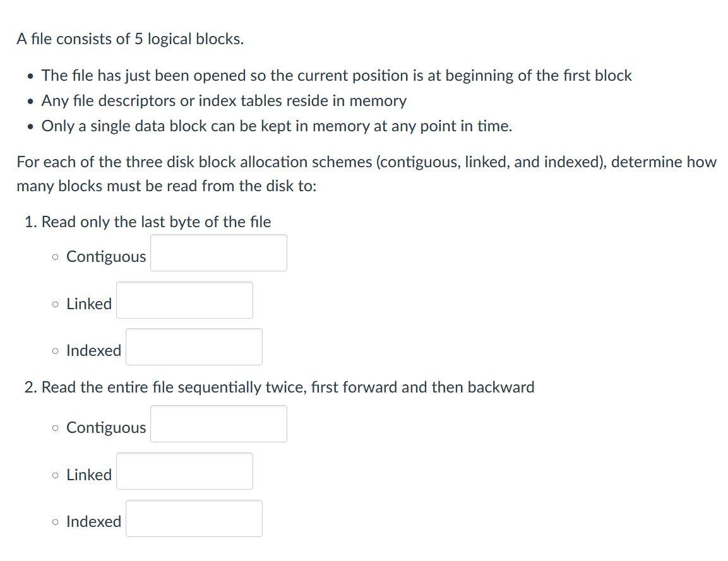
Task: Click the Indexed answer field under question 1
Action: [x=194, y=346]
